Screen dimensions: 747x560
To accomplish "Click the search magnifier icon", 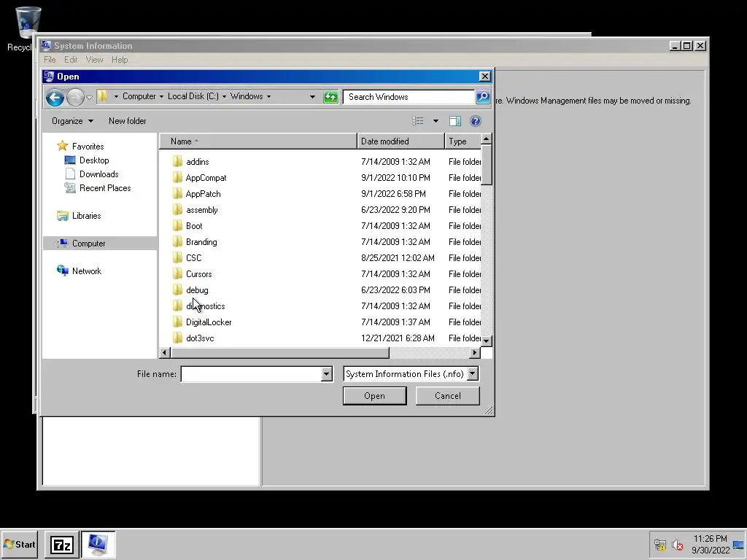I will pos(483,97).
